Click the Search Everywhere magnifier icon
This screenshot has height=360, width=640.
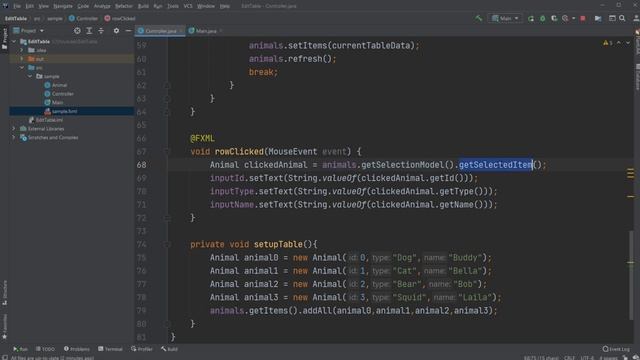coord(622,18)
